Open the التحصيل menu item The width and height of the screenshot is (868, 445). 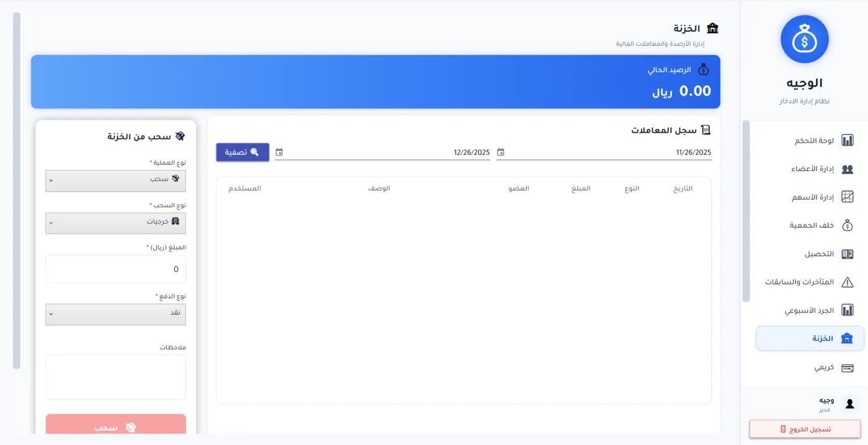click(x=810, y=254)
